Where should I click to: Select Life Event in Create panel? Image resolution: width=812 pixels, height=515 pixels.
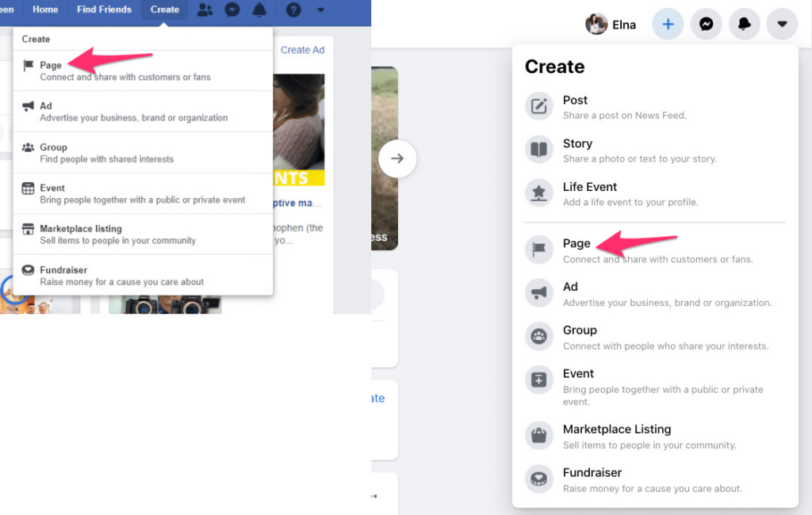click(x=655, y=193)
